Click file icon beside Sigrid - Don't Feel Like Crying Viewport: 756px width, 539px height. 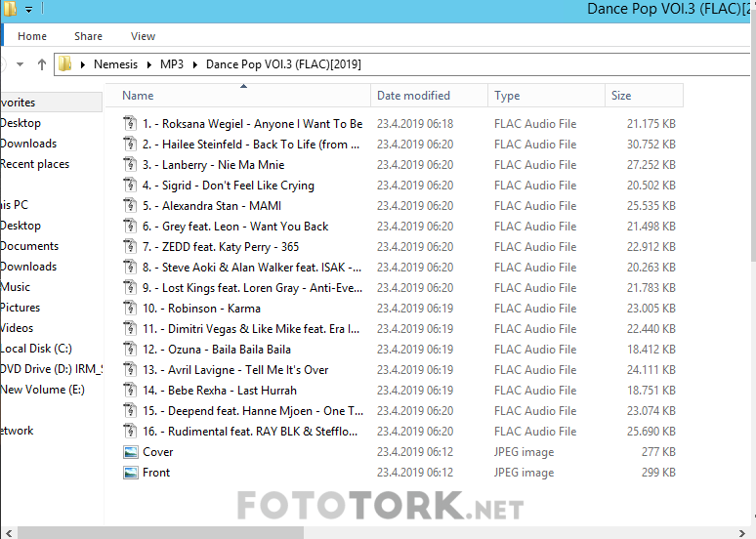point(130,185)
